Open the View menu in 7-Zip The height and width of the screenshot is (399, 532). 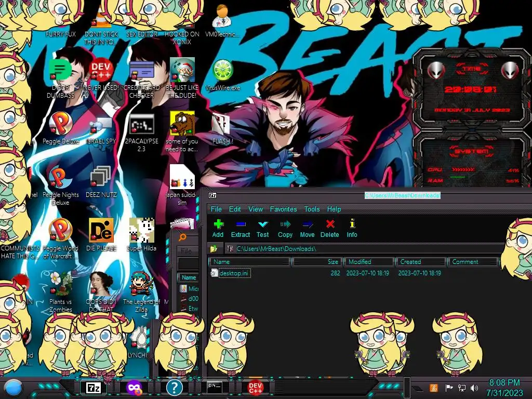[x=256, y=209]
